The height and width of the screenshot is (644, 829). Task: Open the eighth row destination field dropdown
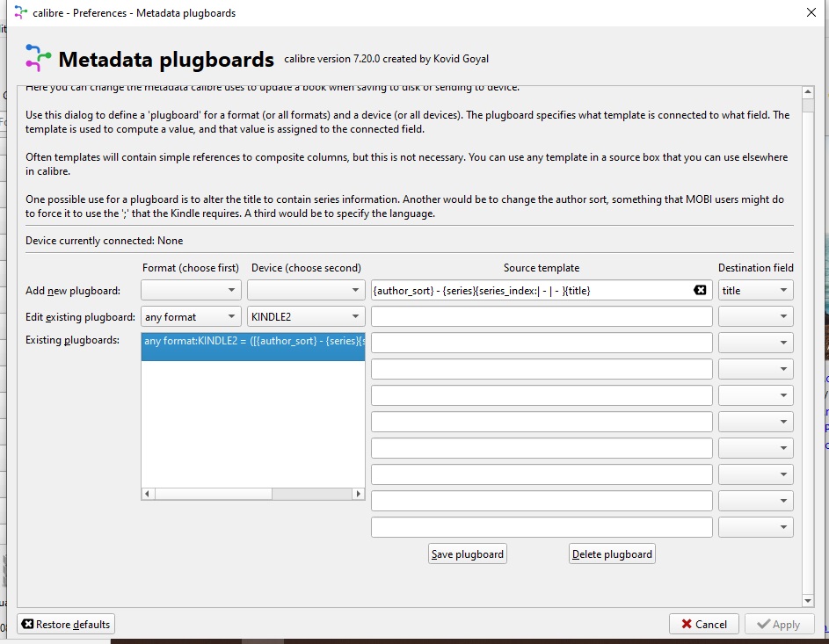pos(755,474)
